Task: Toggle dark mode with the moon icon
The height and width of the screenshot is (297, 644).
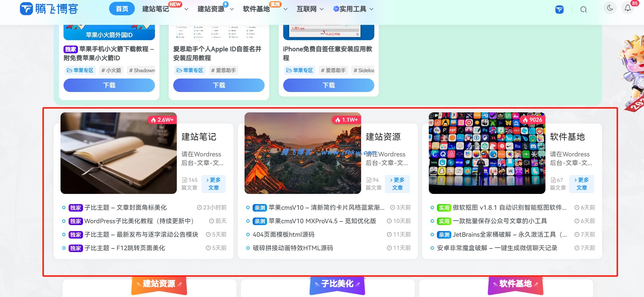Action: (610, 8)
